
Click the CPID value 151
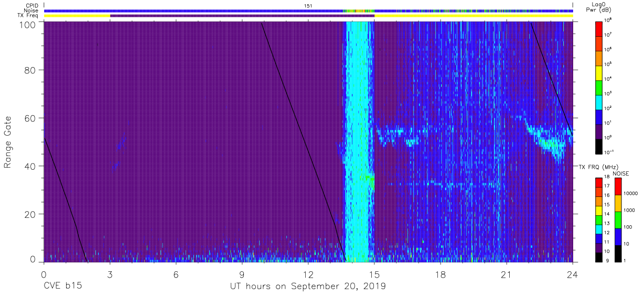pyautogui.click(x=308, y=6)
